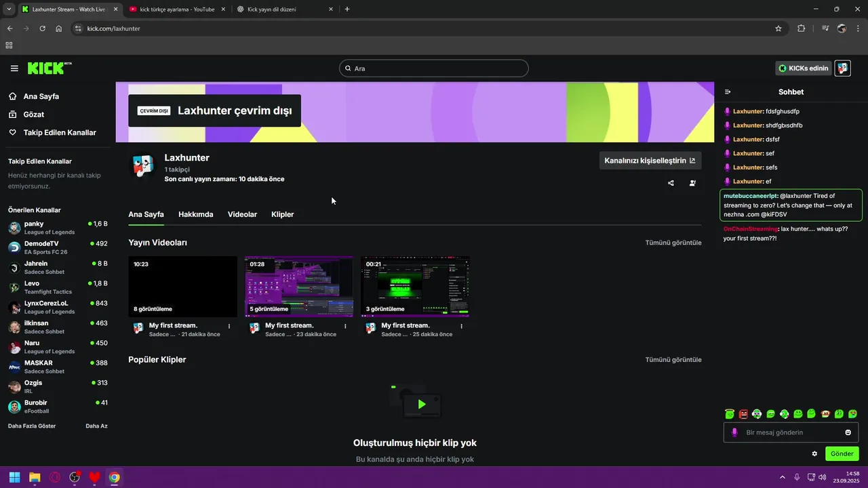The width and height of the screenshot is (868, 488).
Task: Collapse the Sohbet chat panel
Action: 728,92
